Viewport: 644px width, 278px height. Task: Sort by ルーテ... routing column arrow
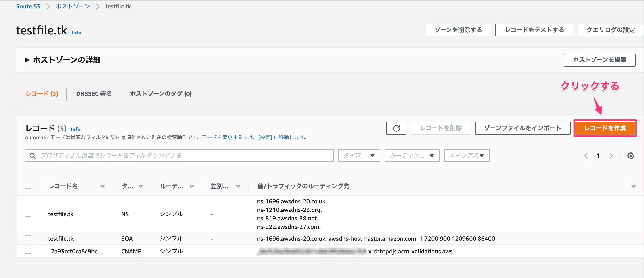point(191,186)
